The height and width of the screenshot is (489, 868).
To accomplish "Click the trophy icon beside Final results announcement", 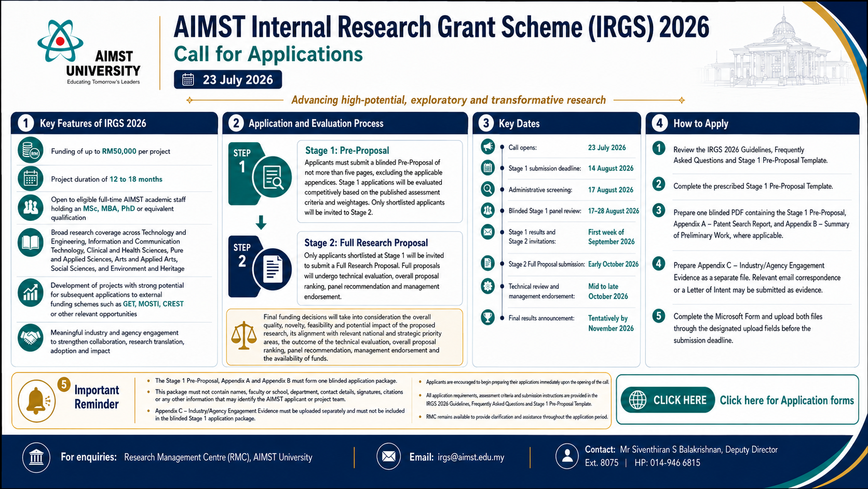I will pos(488,317).
